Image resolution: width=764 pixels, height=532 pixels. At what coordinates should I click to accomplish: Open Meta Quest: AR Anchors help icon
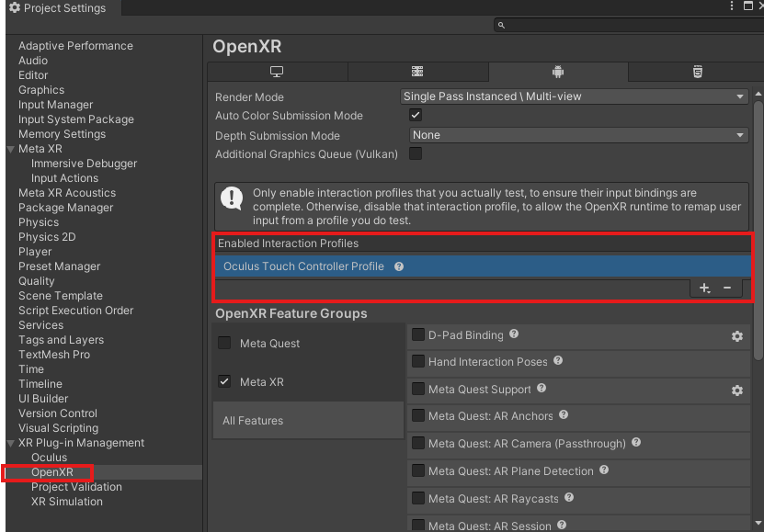pyautogui.click(x=564, y=414)
